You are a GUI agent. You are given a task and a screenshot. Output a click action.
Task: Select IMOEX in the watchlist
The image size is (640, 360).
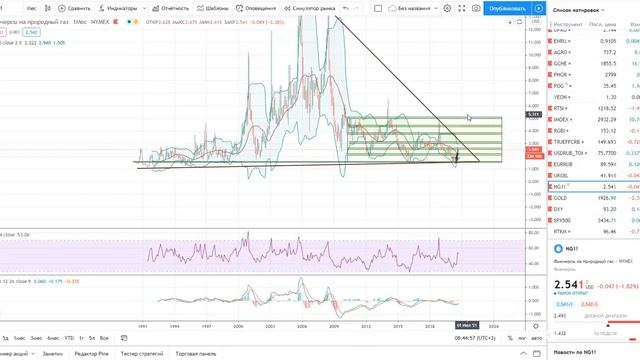click(x=594, y=120)
